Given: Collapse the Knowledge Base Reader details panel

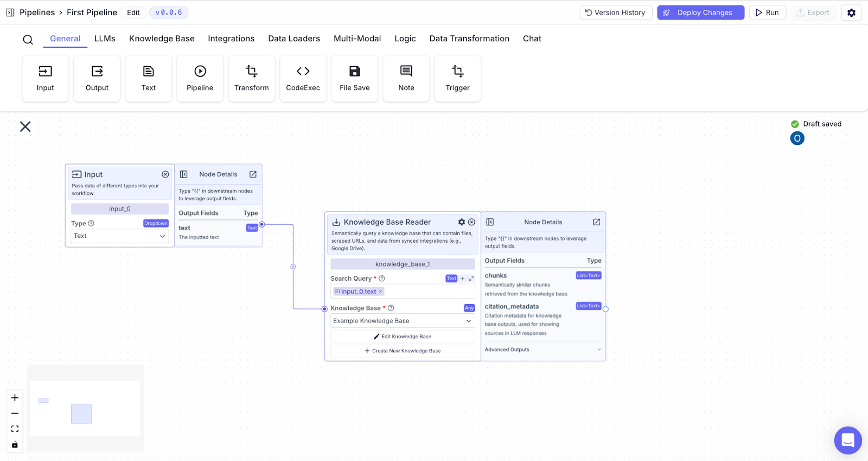Looking at the screenshot, I should coord(490,222).
